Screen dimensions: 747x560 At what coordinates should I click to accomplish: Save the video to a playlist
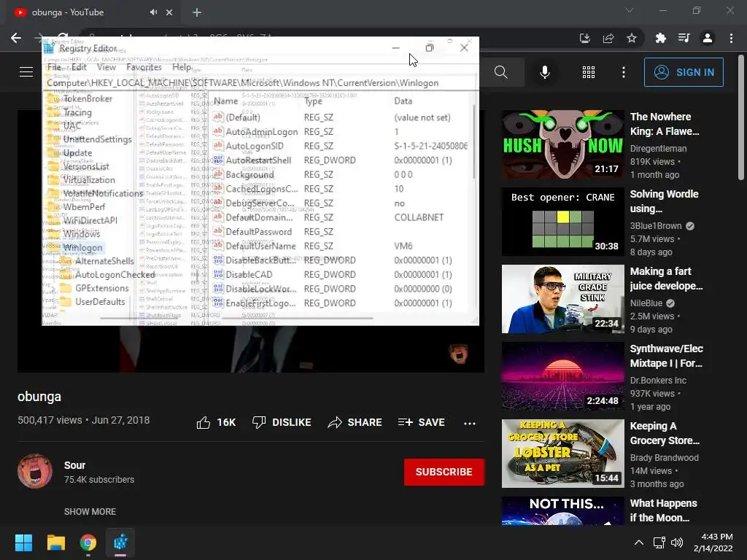pos(421,422)
